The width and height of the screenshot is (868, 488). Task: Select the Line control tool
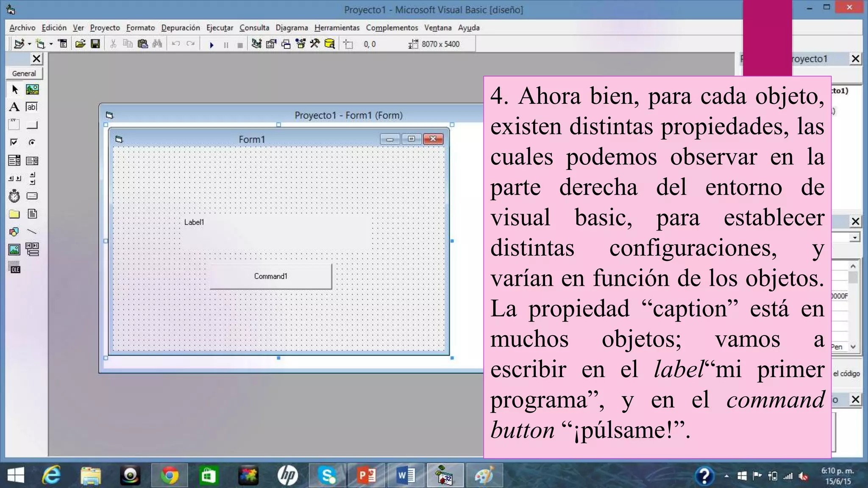coord(32,232)
